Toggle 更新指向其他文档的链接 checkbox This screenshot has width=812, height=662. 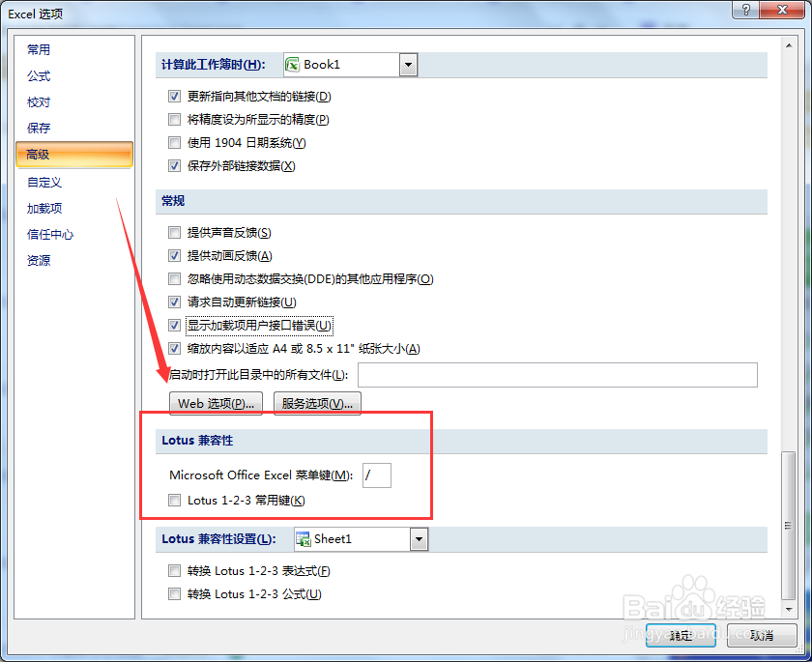[174, 97]
